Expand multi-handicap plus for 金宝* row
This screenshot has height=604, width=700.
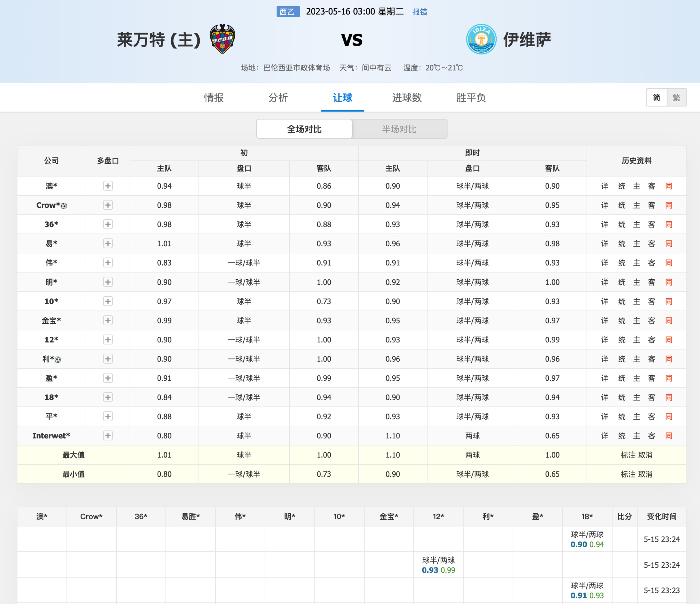pos(108,321)
